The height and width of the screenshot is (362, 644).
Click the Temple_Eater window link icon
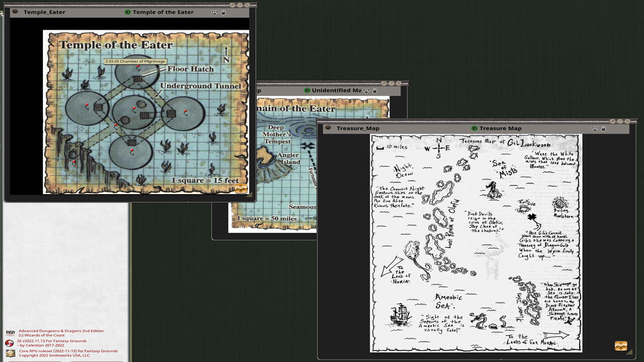click(15, 12)
